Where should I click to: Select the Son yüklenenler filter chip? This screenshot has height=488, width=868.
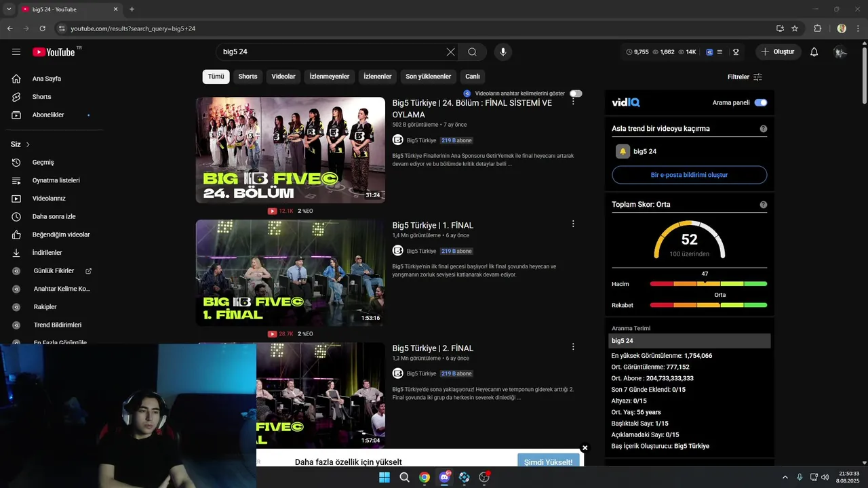(x=429, y=77)
